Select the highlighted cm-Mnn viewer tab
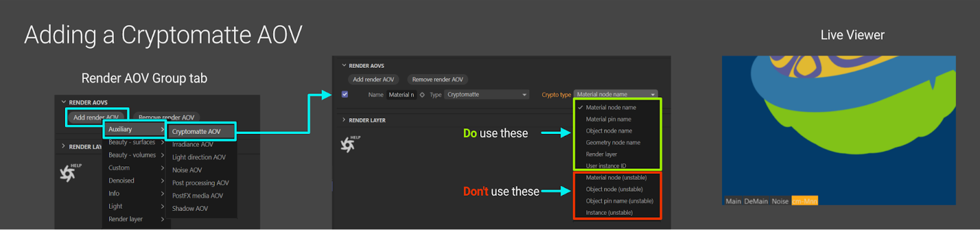The image size is (980, 230). 804,201
